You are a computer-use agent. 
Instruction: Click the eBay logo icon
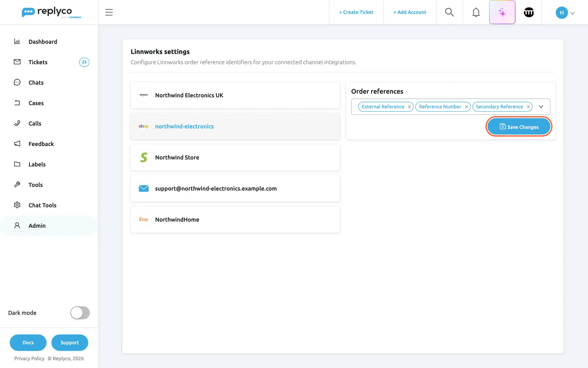(x=144, y=126)
